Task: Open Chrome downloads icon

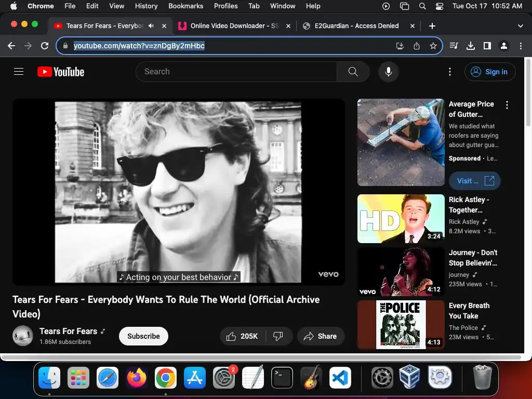Action: pyautogui.click(x=471, y=46)
